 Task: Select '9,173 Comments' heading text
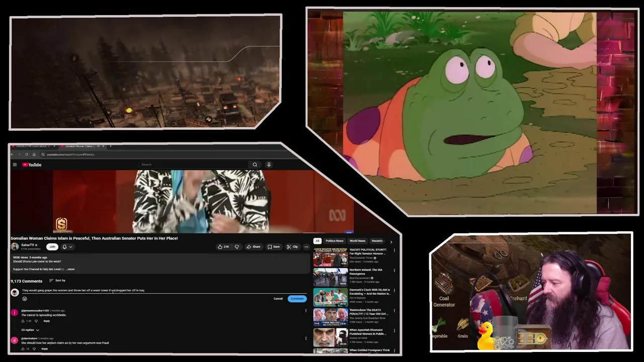click(27, 281)
